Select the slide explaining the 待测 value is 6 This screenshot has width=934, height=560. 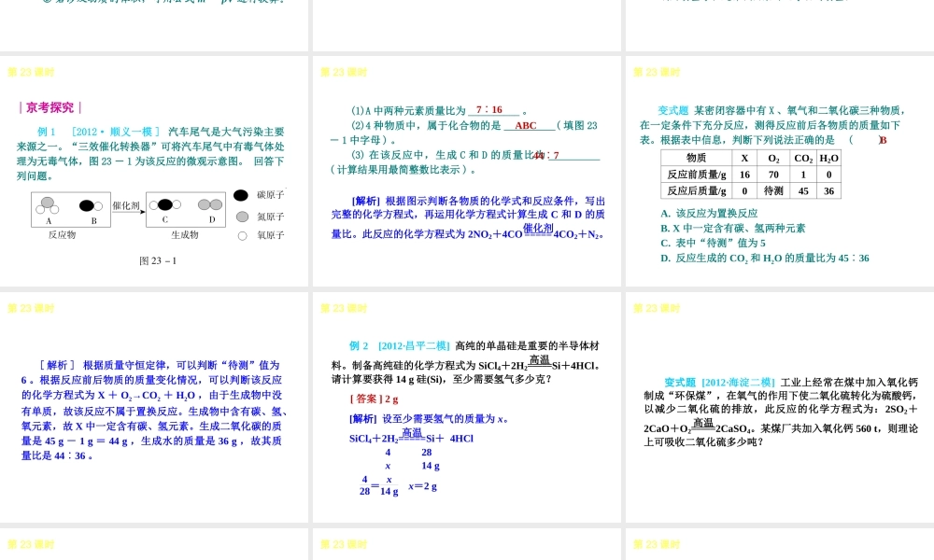point(154,408)
